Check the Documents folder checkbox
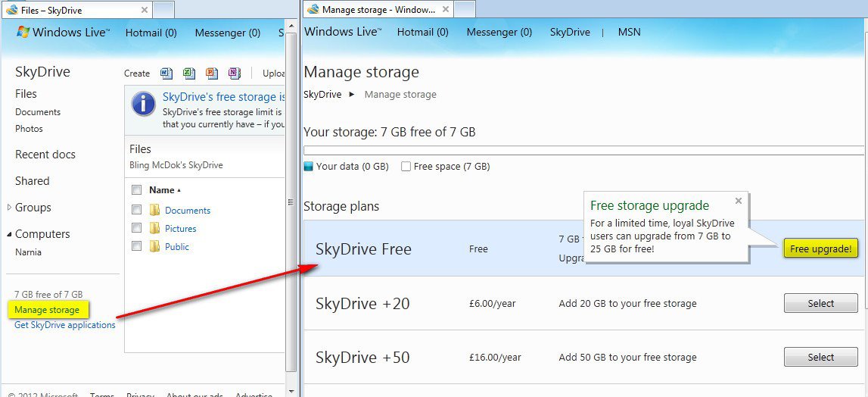868x397 pixels. [137, 210]
